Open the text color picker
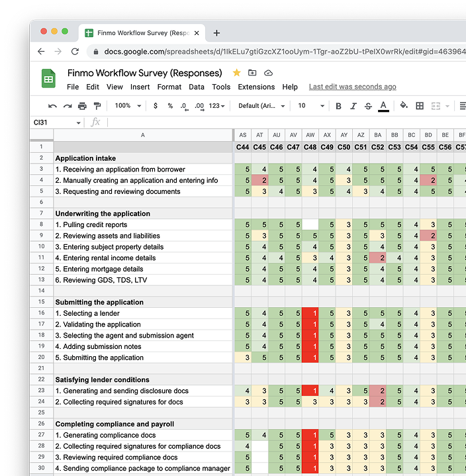This screenshot has width=466, height=476. [x=383, y=106]
